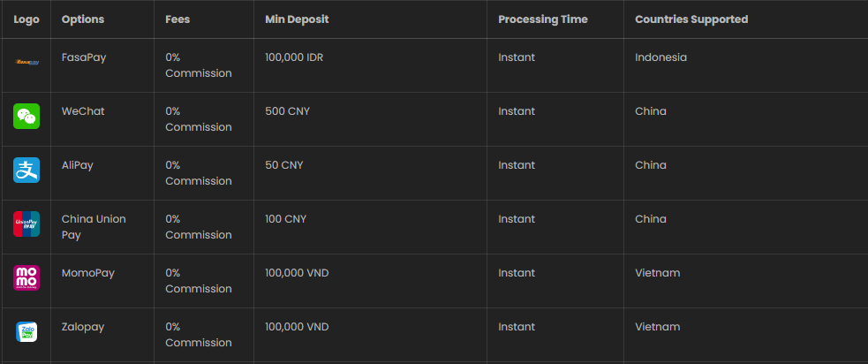Click the green WeChat logo

(x=26, y=117)
